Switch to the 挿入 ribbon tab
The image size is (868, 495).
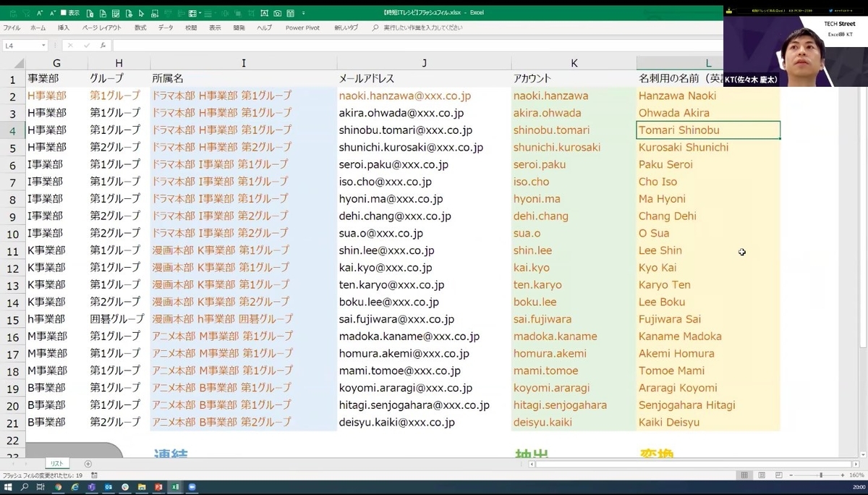click(64, 27)
